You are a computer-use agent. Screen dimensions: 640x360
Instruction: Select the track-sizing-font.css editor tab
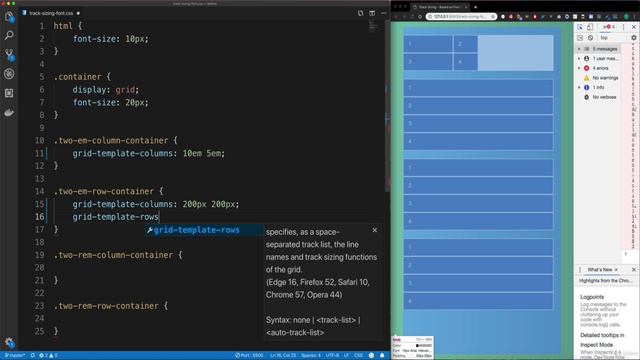[x=51, y=13]
